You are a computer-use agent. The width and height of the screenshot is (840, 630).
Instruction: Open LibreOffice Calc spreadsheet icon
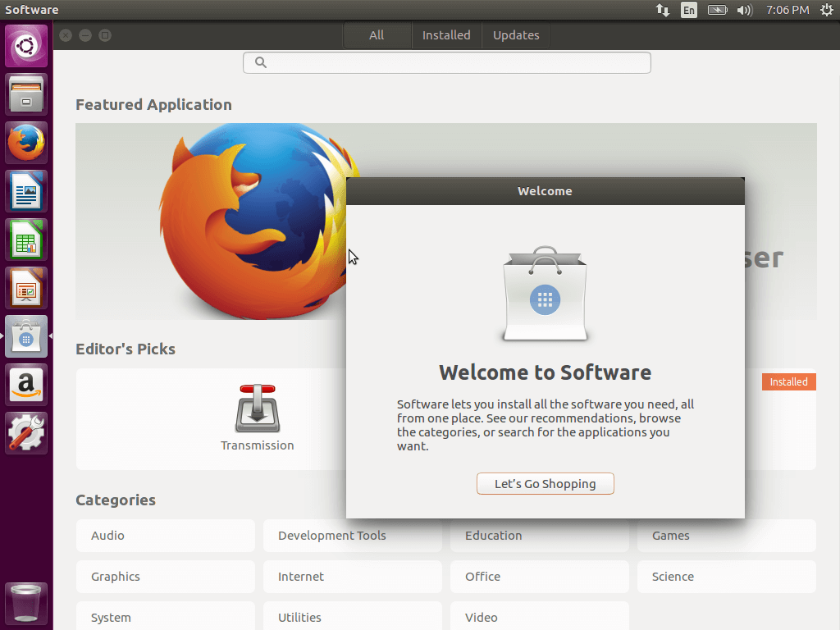coord(26,240)
